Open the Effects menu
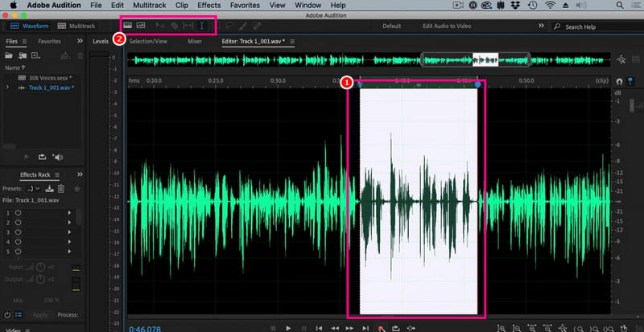This screenshot has width=644, height=332. click(x=209, y=6)
